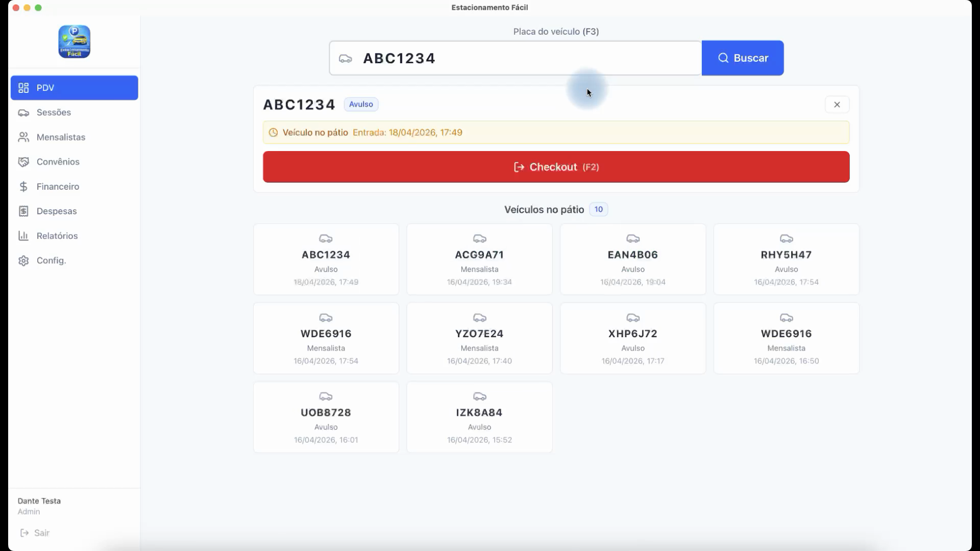Click car icon on YZO7E24 card

click(x=480, y=318)
